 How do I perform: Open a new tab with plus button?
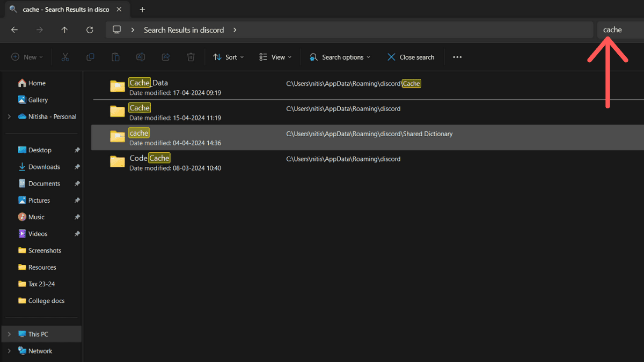(142, 10)
